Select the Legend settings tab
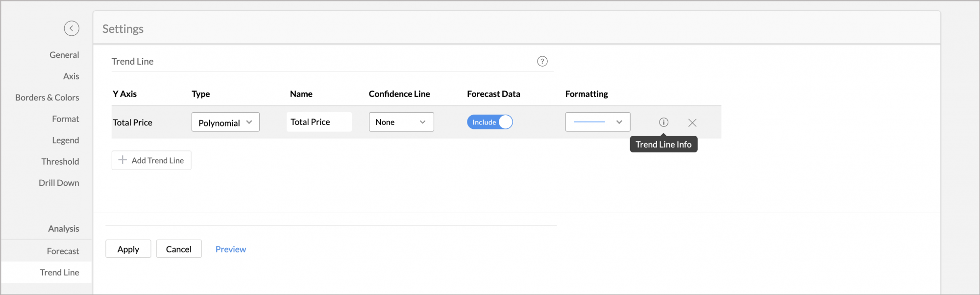Viewport: 980px width, 295px height. click(66, 140)
